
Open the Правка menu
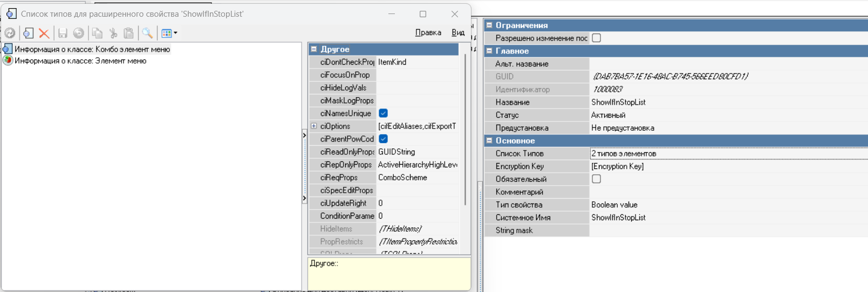pos(428,32)
